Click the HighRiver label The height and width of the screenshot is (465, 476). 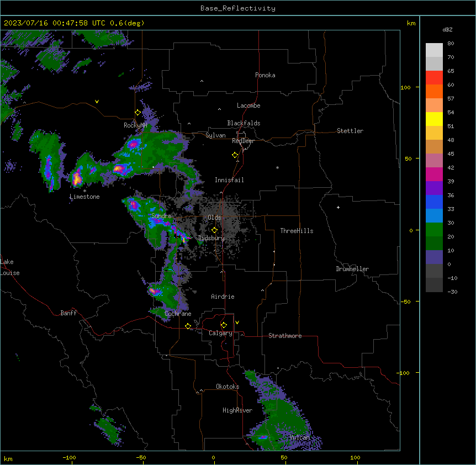coord(237,410)
